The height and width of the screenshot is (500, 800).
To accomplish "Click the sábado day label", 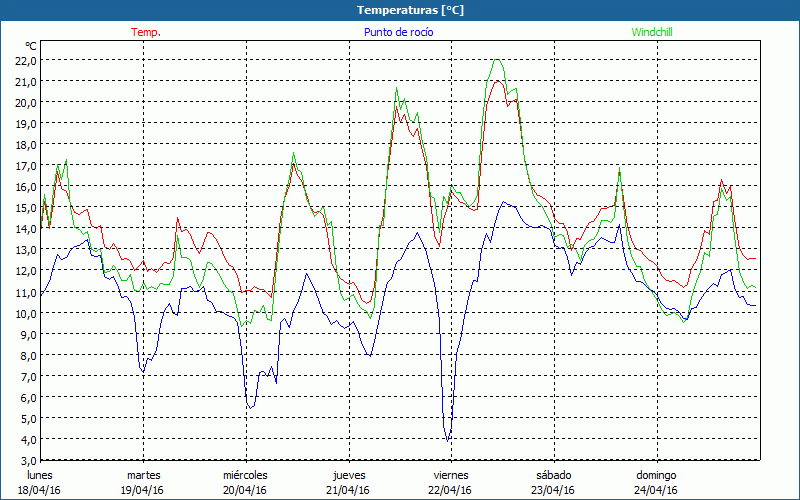I will tap(553, 475).
